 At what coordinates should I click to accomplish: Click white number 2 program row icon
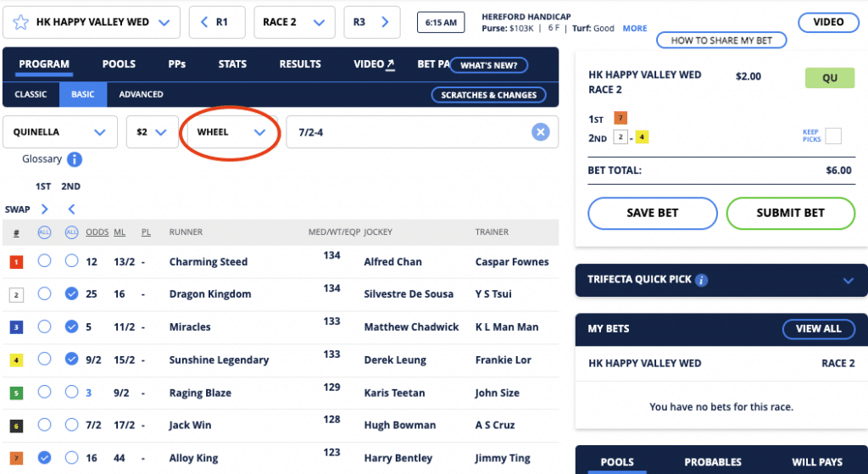tap(17, 295)
